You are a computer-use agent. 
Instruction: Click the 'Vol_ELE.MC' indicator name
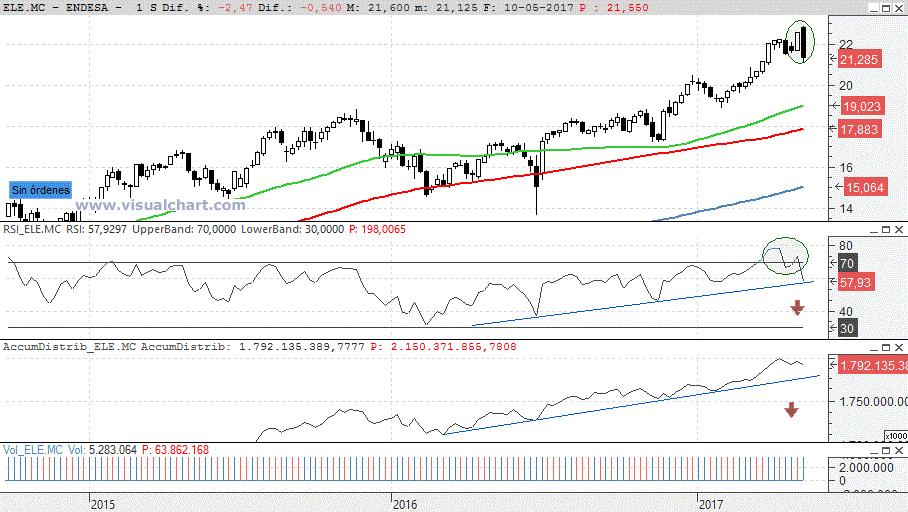(33, 450)
